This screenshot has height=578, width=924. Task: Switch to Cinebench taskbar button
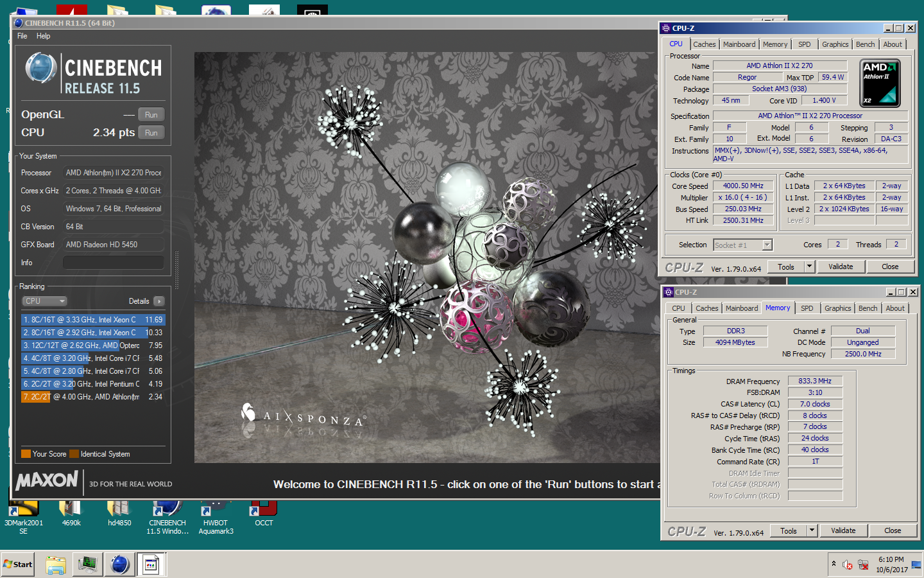pos(119,565)
